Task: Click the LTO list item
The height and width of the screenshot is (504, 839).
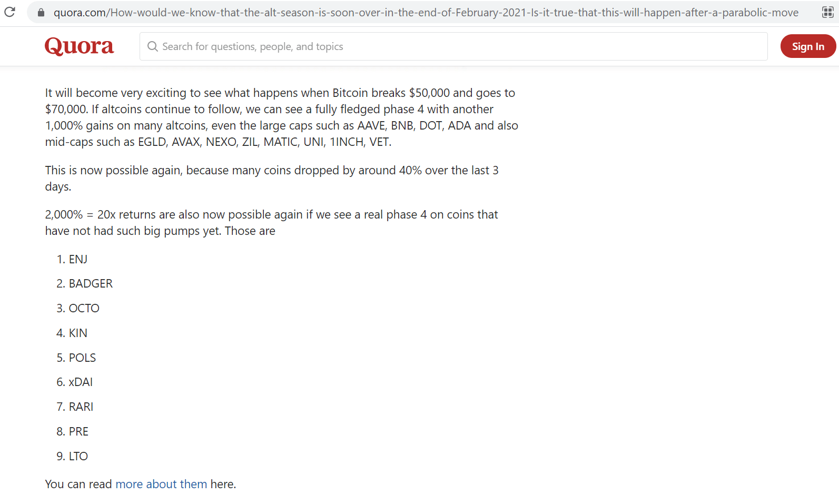Action: tap(78, 456)
